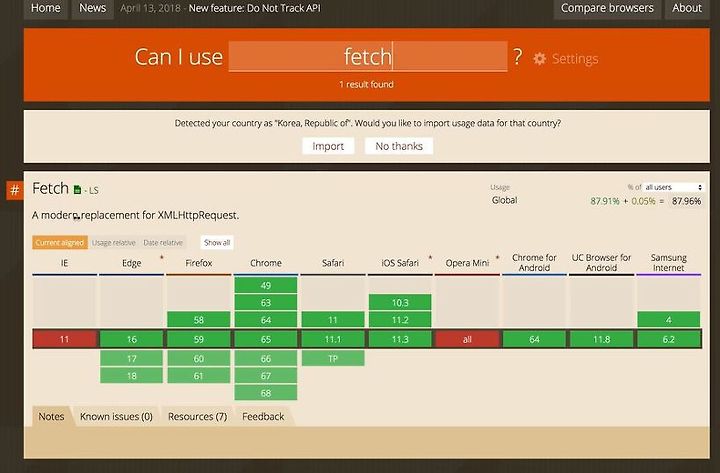The image size is (720, 473).
Task: Click the Safari 11 cell
Action: (x=333, y=320)
